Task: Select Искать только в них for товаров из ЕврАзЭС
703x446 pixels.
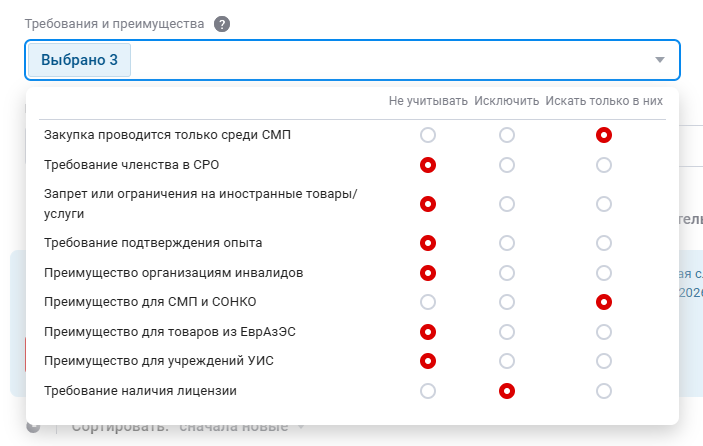Action: click(604, 332)
